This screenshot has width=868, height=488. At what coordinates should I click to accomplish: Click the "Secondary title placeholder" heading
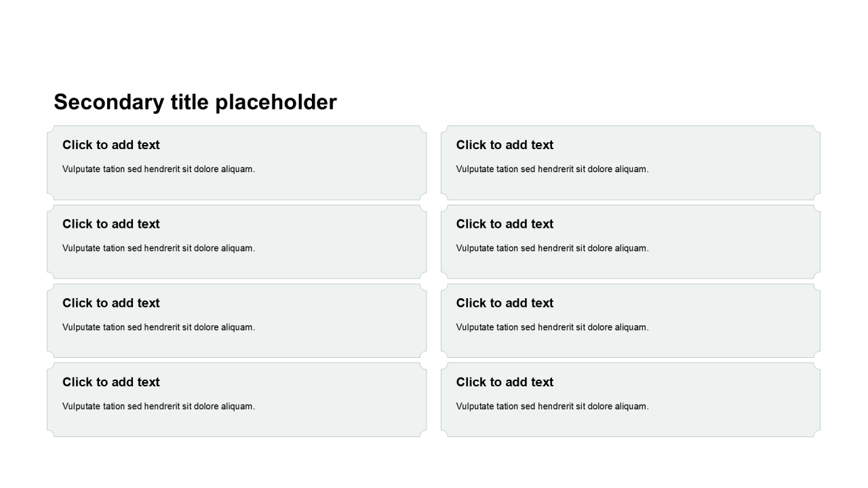click(195, 102)
